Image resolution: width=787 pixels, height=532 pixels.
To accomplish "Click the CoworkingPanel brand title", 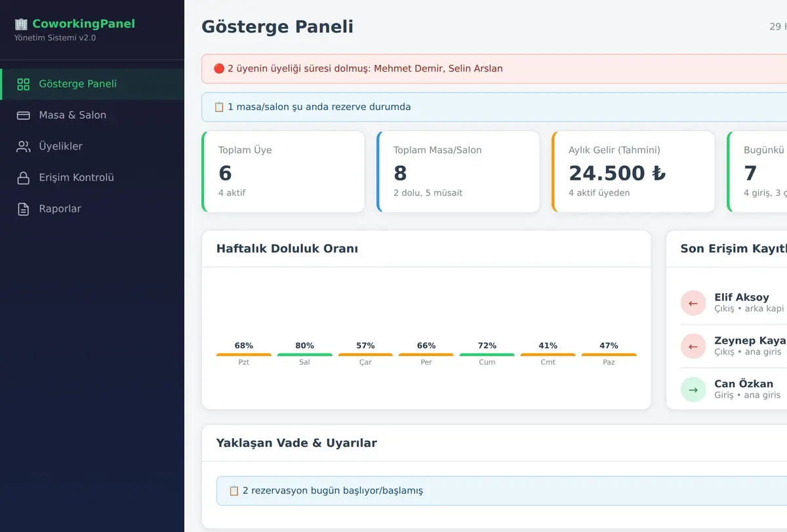I will point(83,24).
